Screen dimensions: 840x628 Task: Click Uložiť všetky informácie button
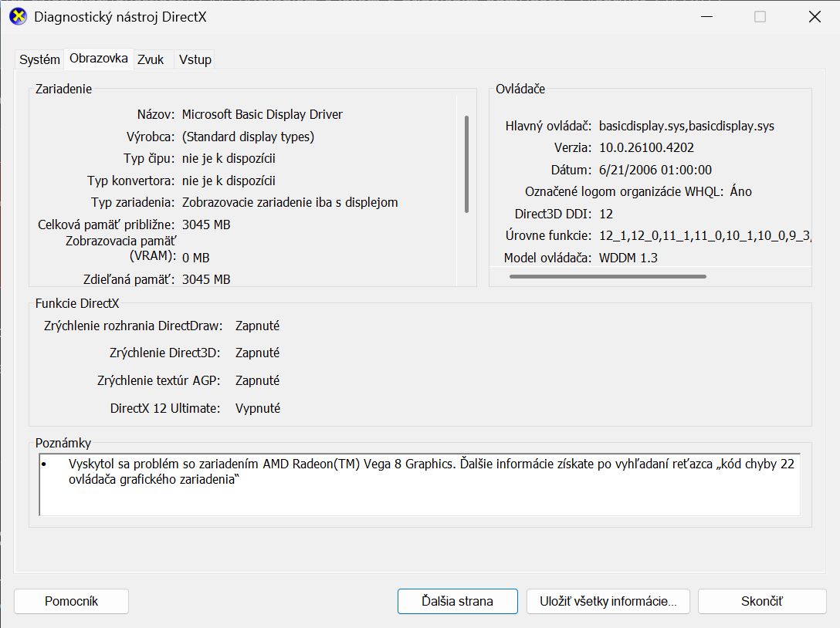pos(608,601)
